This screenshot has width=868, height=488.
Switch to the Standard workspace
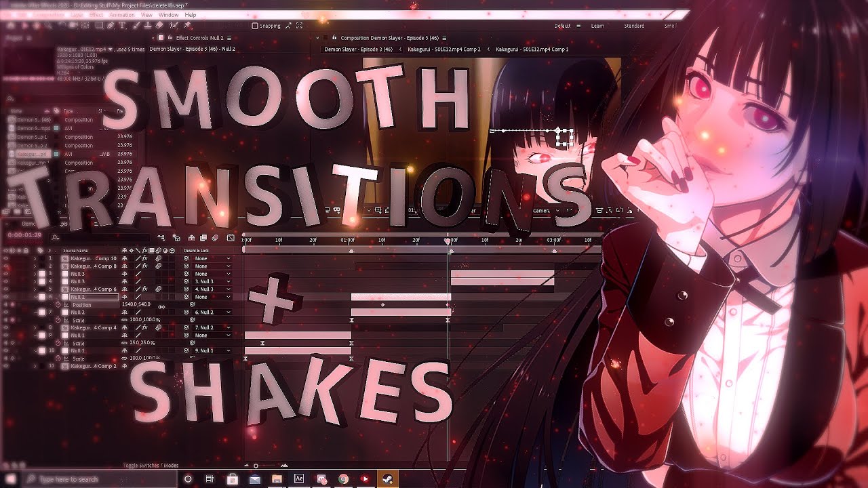click(x=634, y=26)
